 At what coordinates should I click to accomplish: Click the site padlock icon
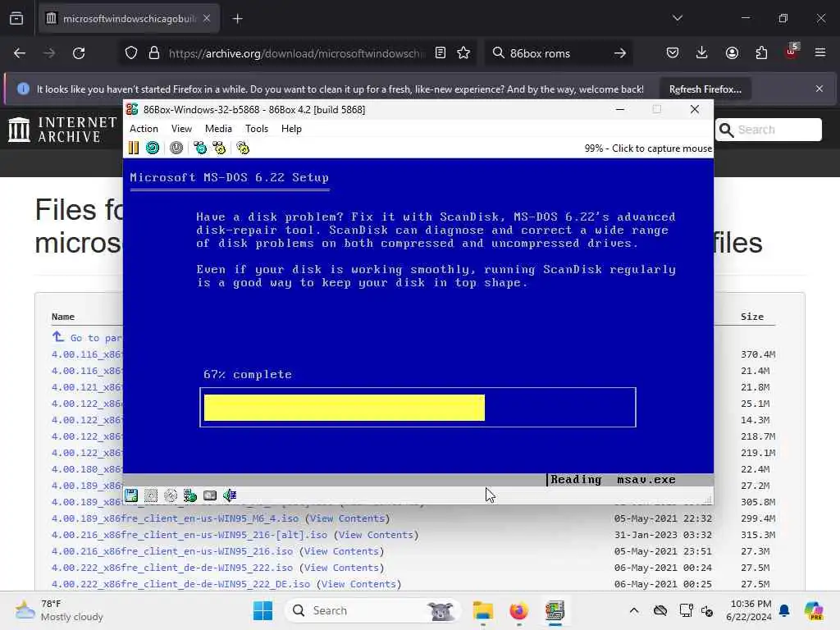[x=154, y=53]
